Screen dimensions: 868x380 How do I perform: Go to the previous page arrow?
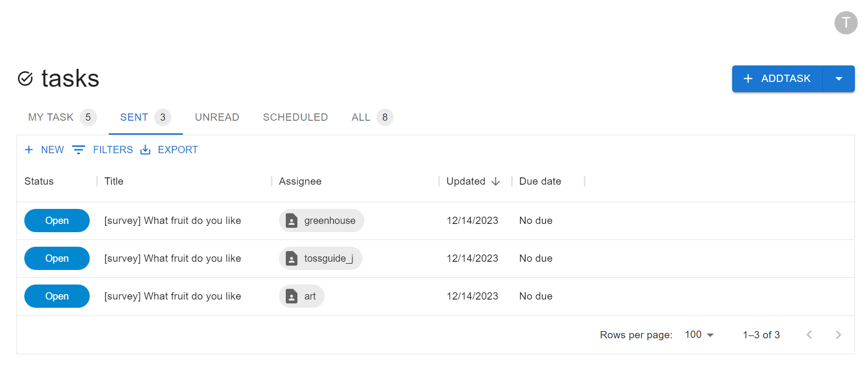[809, 335]
